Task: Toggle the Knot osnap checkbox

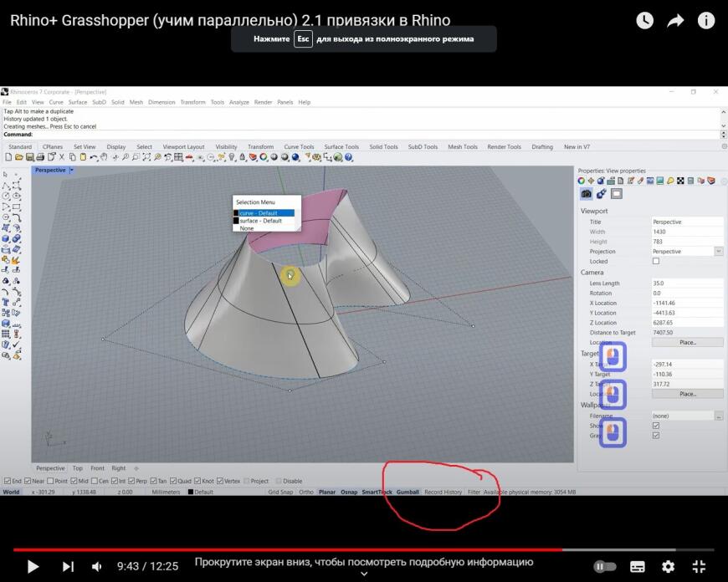Action: tap(197, 481)
